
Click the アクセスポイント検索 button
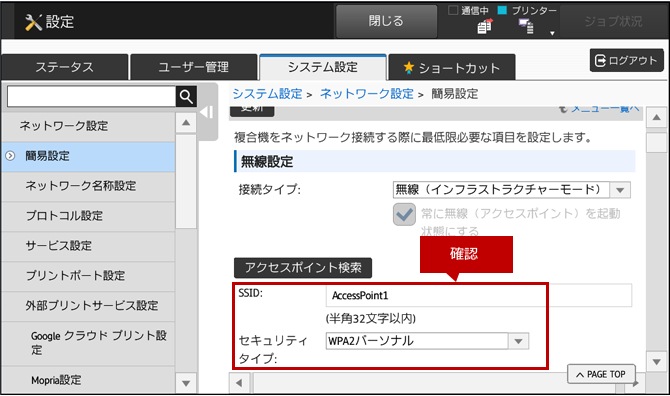pyautogui.click(x=303, y=268)
